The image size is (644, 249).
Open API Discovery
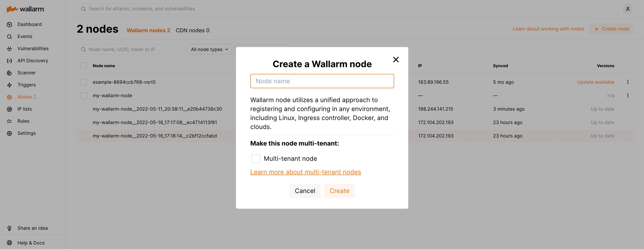tap(33, 60)
